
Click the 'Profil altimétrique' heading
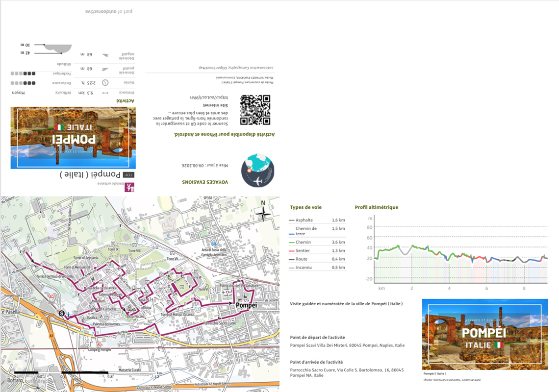[x=377, y=207]
